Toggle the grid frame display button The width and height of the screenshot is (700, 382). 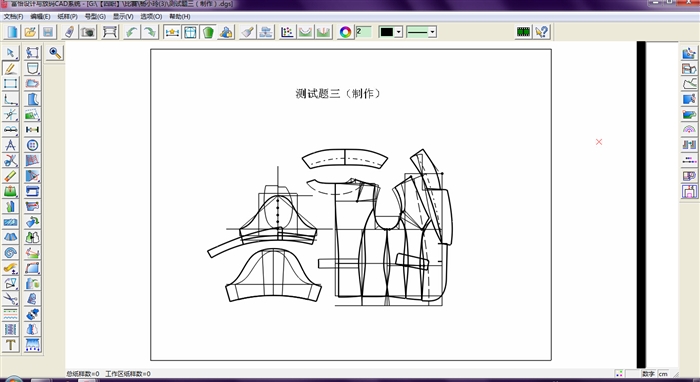191,32
